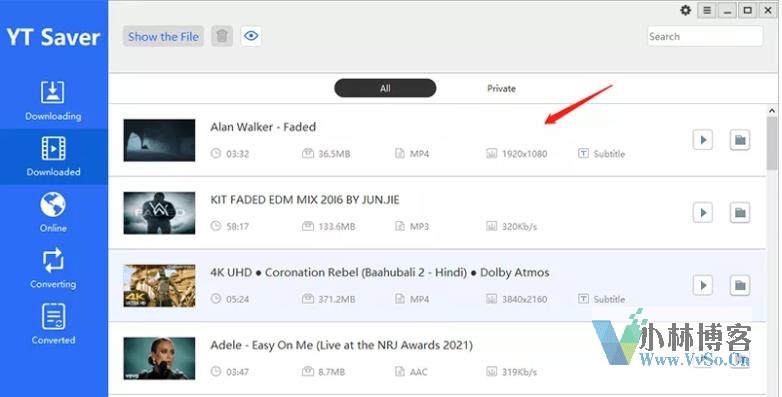Open the Downloaded section
The height and width of the screenshot is (397, 782).
(x=53, y=157)
